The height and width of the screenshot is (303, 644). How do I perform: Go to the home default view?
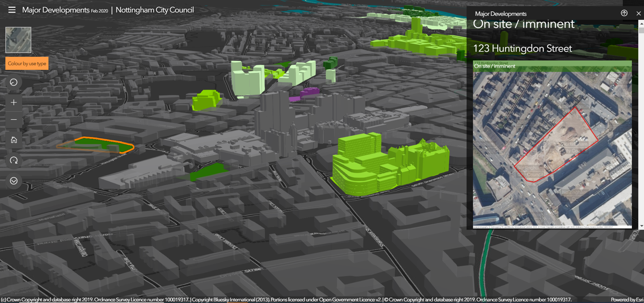[14, 140]
